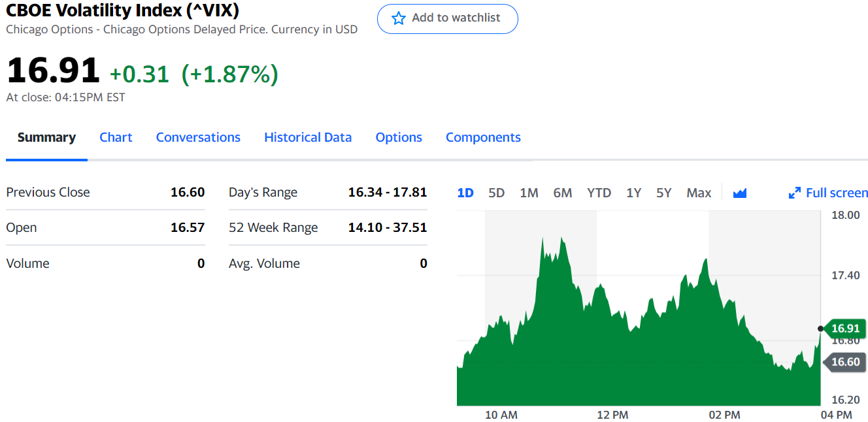Click the 10 AM time axis label
Image resolution: width=868 pixels, height=422 pixels.
[501, 415]
